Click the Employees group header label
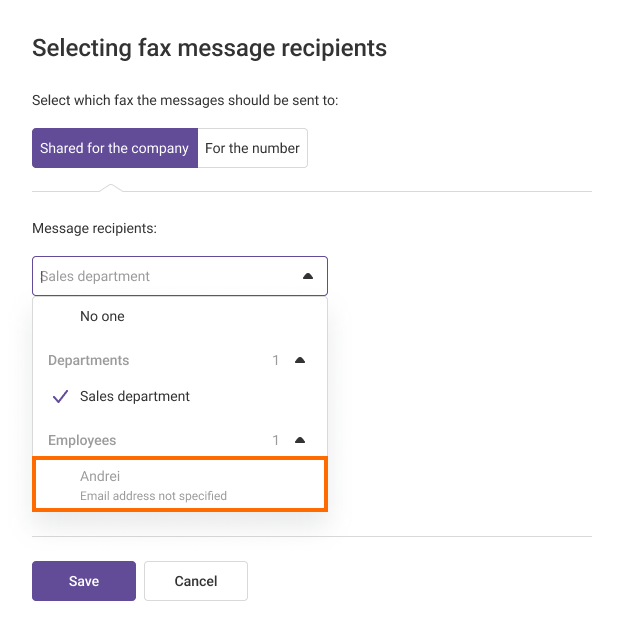Viewport: 624px width, 633px height. pos(82,440)
